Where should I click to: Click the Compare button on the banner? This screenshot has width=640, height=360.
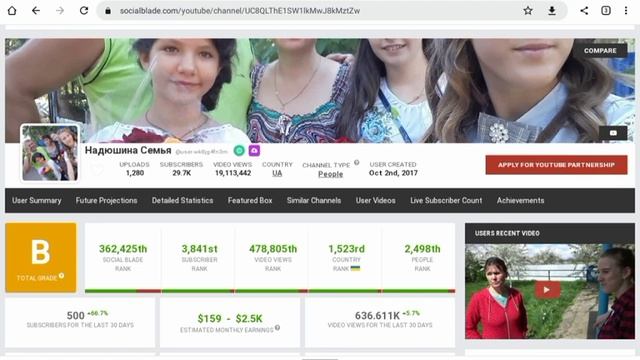tap(600, 51)
